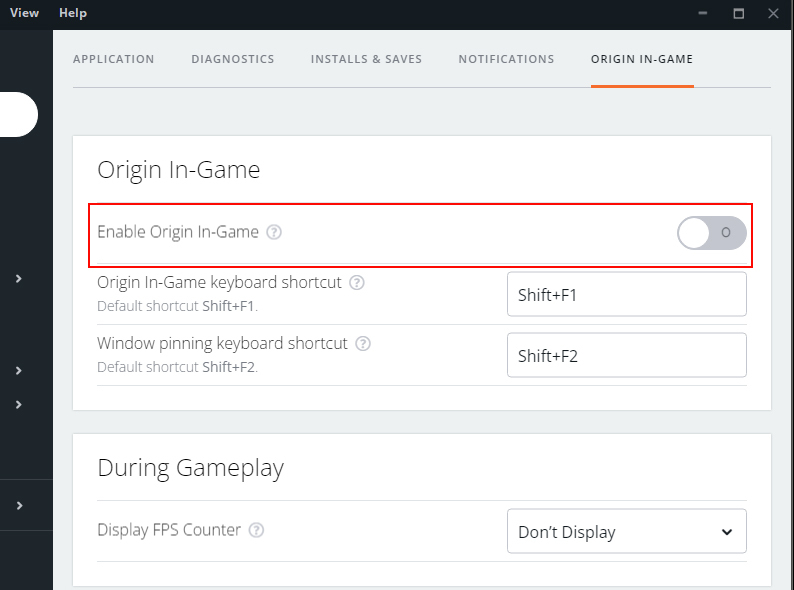This screenshot has width=794, height=590.
Task: Click the Window pinning shortcut field Shift+F2
Action: (626, 355)
